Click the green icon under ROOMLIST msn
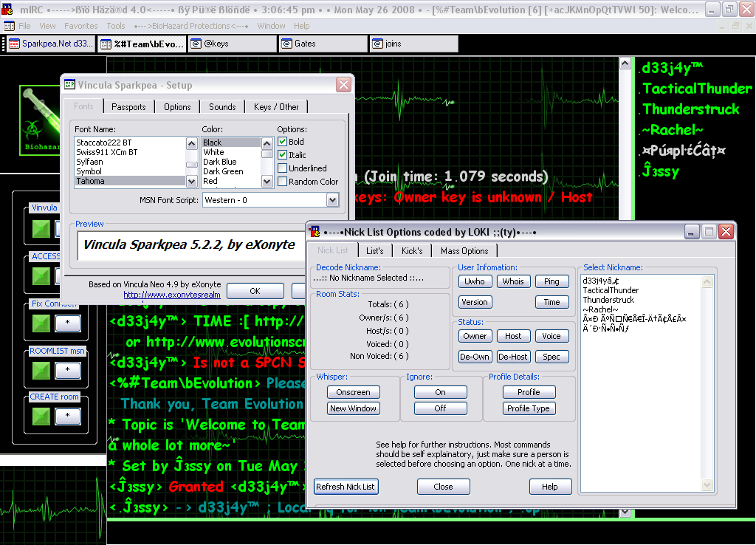The width and height of the screenshot is (756, 545). pos(41,370)
